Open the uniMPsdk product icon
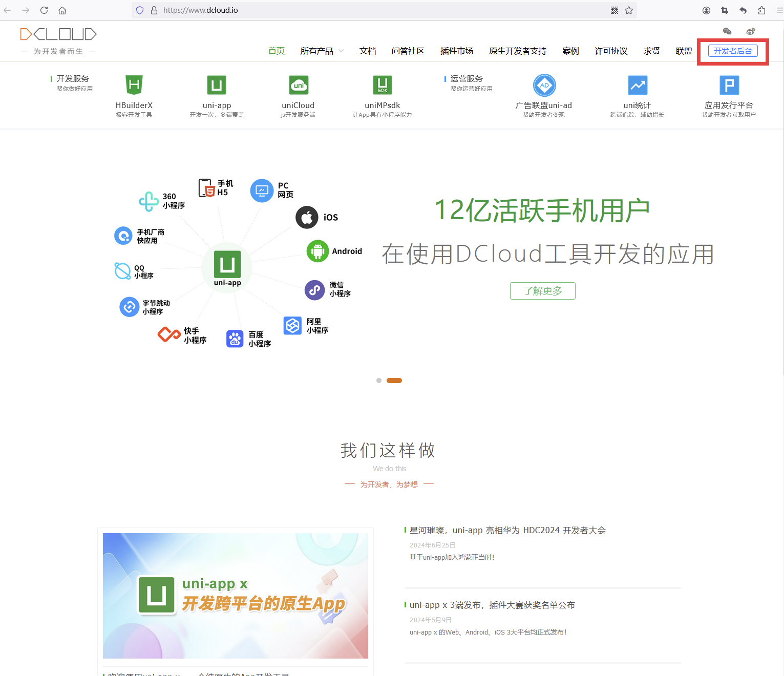This screenshot has height=676, width=784. point(383,85)
